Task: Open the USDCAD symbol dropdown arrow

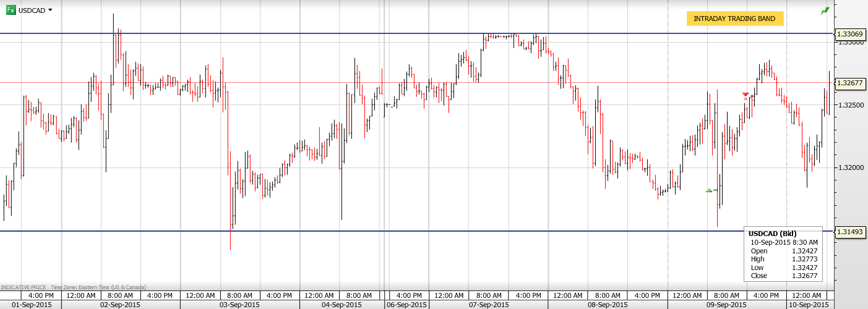Action: (x=50, y=10)
